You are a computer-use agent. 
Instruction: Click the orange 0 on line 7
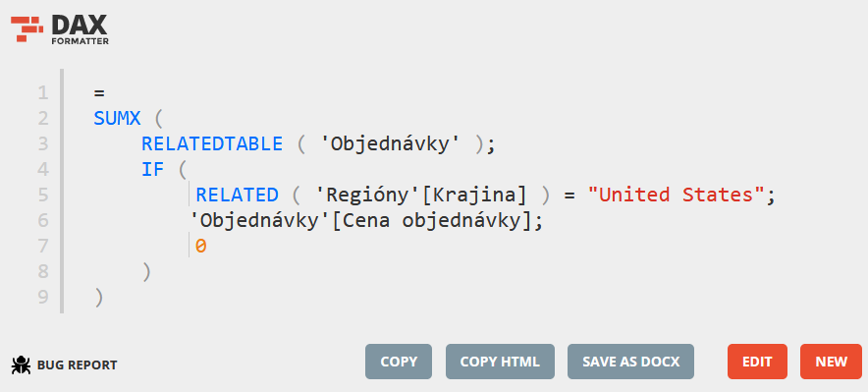[x=201, y=246]
